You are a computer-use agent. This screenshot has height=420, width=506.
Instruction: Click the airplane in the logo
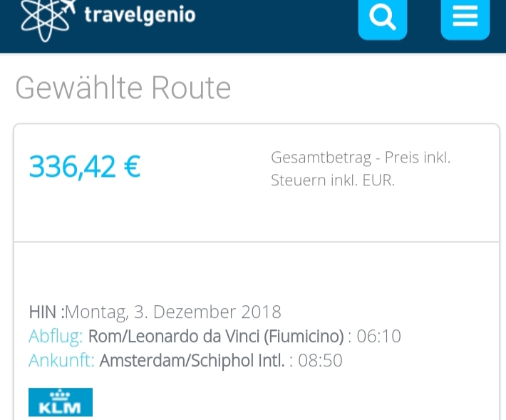pyautogui.click(x=68, y=6)
